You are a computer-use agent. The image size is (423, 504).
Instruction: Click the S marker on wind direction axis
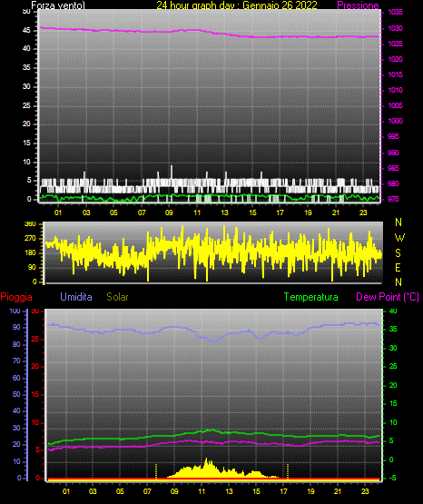pos(398,253)
